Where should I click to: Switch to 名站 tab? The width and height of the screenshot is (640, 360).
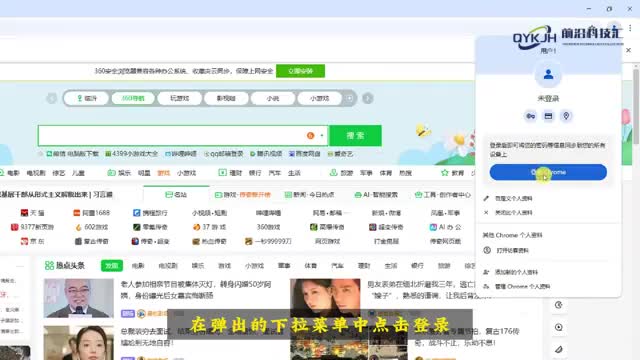(x=176, y=195)
